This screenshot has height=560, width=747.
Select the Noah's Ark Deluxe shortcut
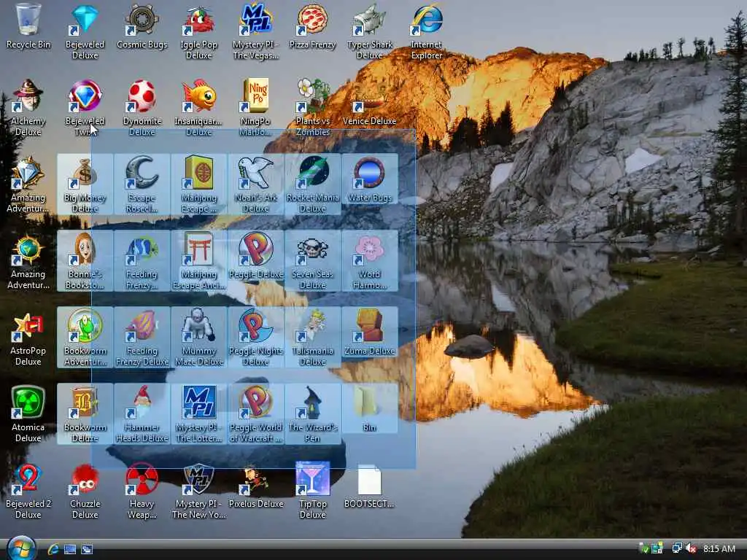click(255, 184)
